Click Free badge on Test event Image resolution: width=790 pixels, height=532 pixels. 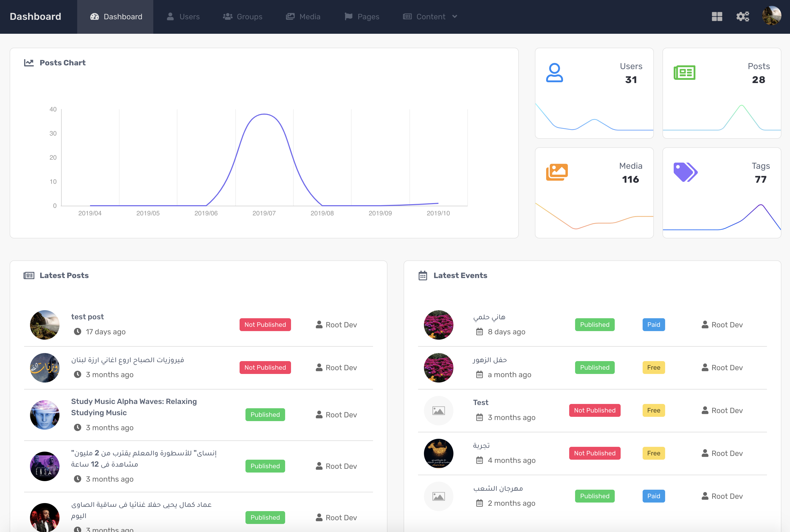tap(654, 411)
